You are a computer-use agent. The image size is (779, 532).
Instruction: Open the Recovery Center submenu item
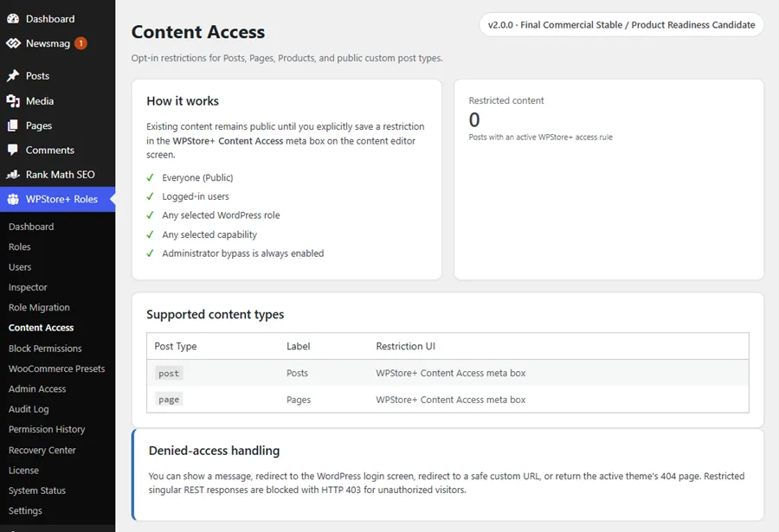tap(42, 450)
